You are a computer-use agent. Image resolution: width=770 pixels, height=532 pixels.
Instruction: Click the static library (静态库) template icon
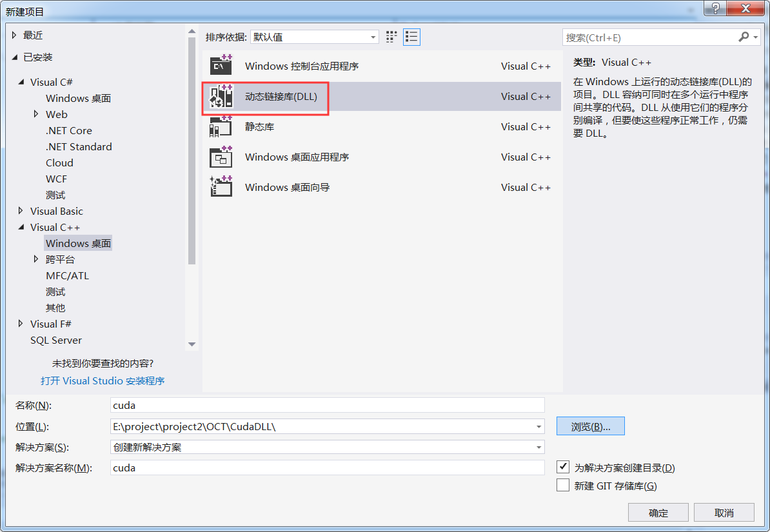(221, 127)
